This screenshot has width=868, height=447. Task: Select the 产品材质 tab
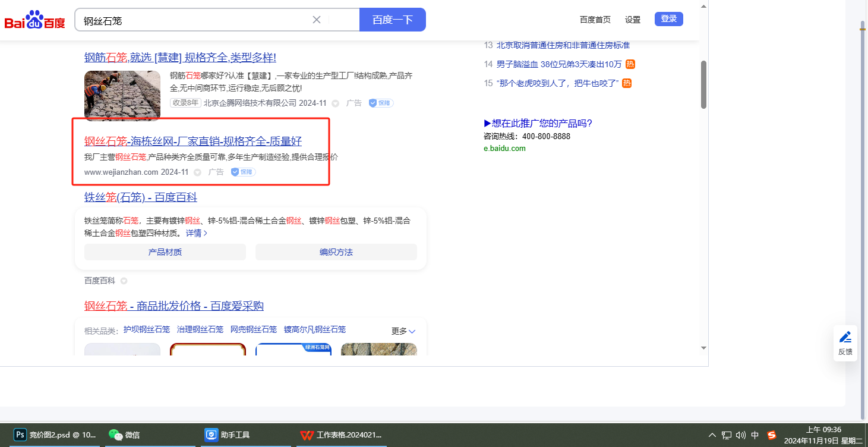tap(165, 252)
